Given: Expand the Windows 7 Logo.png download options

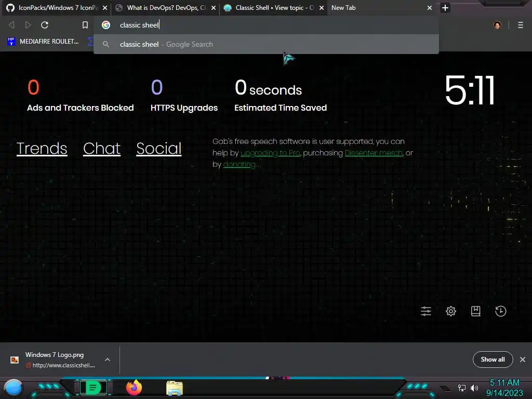Looking at the screenshot, I should pos(108,360).
